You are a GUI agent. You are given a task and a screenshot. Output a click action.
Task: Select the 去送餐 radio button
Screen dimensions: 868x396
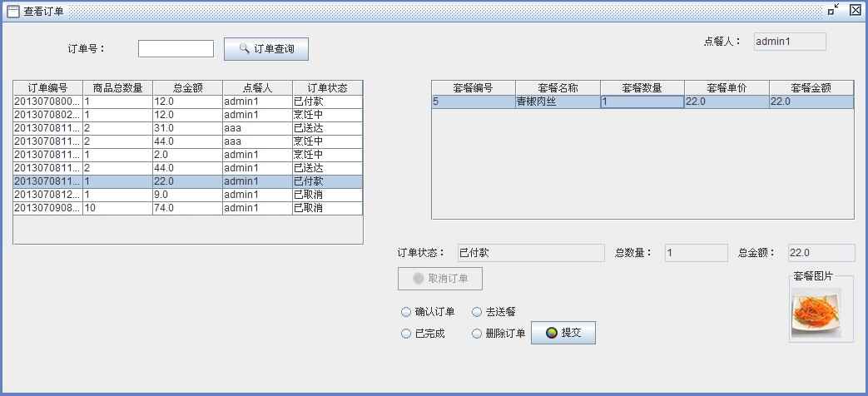click(x=494, y=312)
